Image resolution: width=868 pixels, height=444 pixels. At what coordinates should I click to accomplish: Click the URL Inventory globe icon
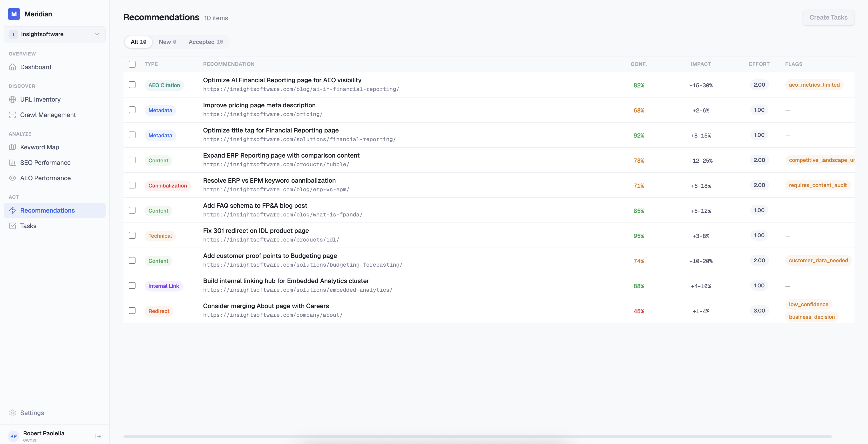pos(13,99)
